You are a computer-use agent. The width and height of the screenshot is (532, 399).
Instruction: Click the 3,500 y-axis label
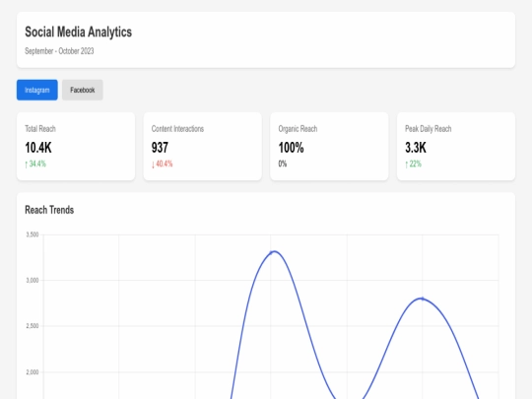[33, 234]
